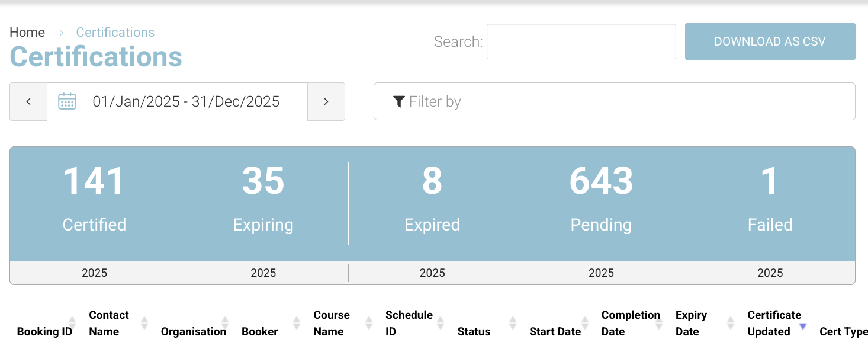Sort by Booking ID column arrows

tap(72, 323)
